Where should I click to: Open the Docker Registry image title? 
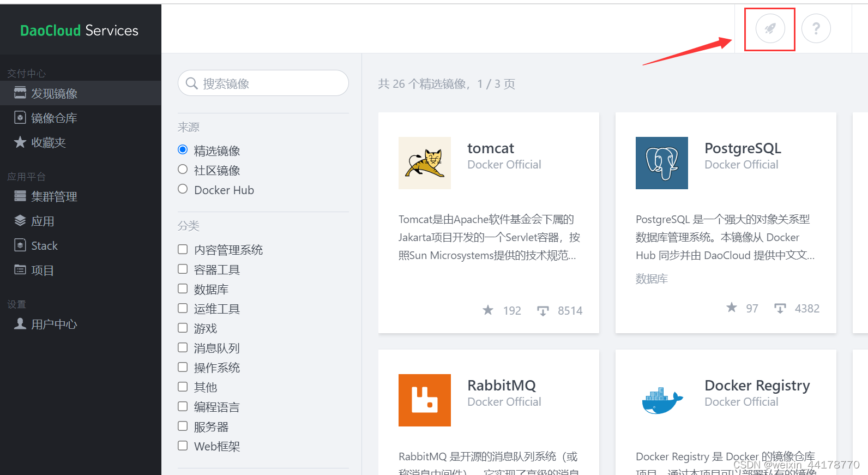click(x=757, y=386)
